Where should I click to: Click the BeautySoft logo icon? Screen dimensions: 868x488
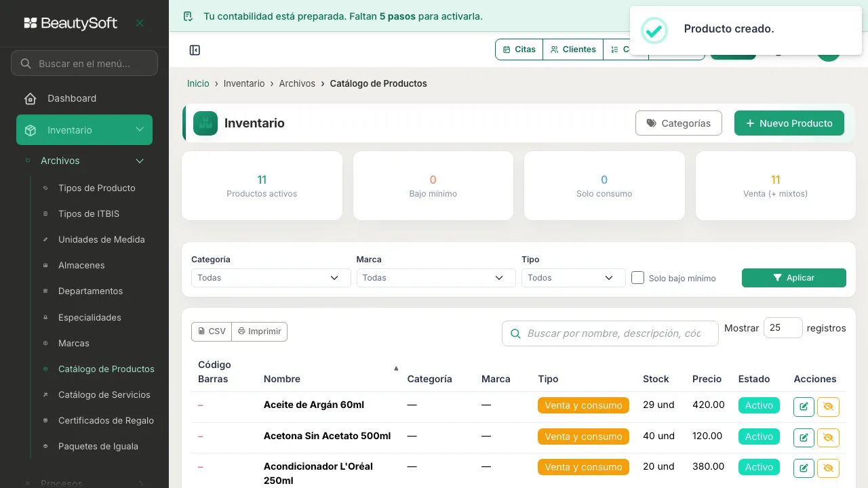[x=31, y=23]
